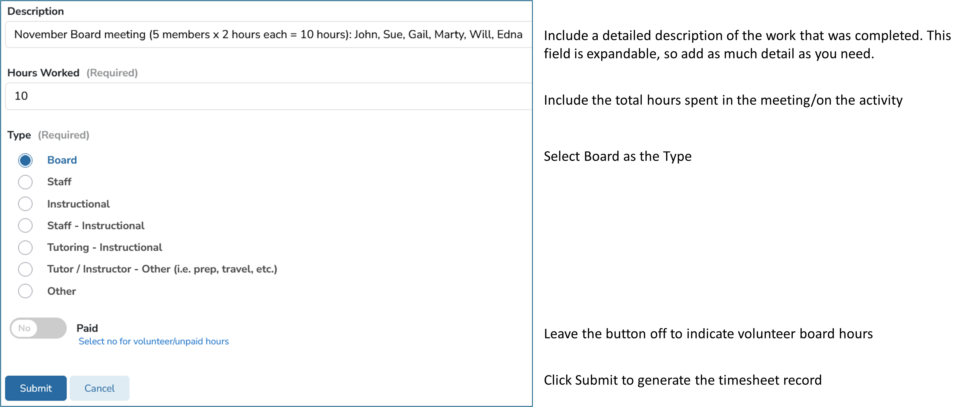Select the Other type radio button
980x407 pixels.
point(25,291)
